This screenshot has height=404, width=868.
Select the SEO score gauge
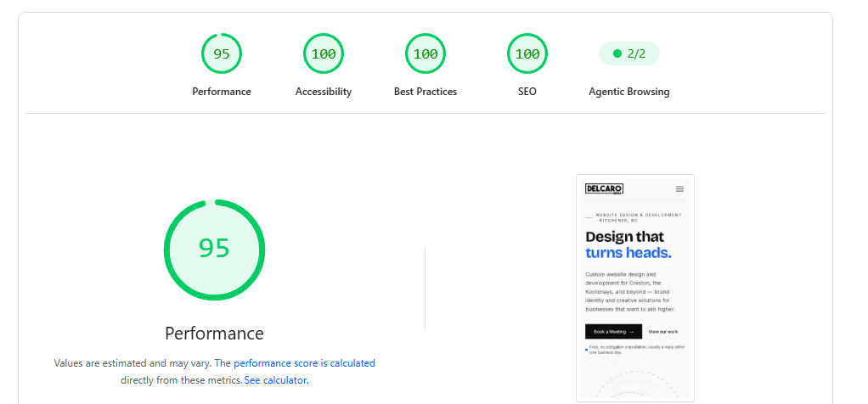(527, 53)
